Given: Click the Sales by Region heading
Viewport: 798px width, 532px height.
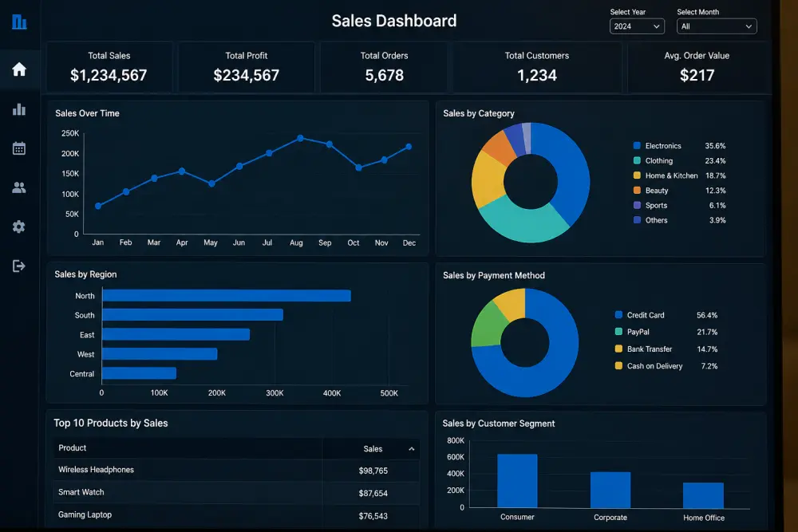Looking at the screenshot, I should coord(85,274).
